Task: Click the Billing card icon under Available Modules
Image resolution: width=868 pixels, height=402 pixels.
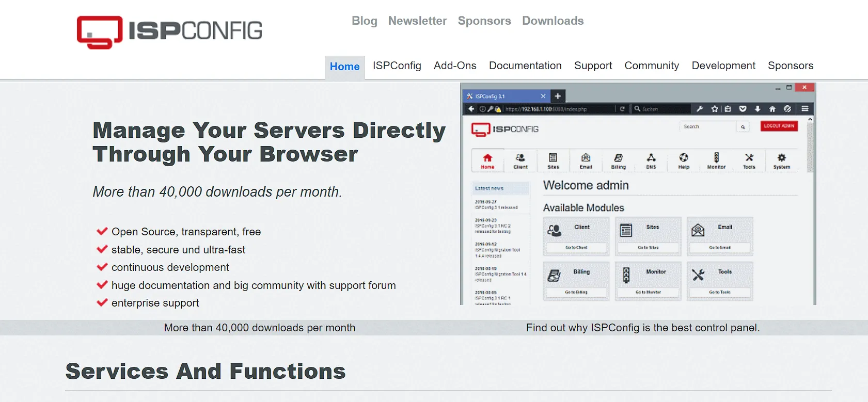Action: [555, 275]
